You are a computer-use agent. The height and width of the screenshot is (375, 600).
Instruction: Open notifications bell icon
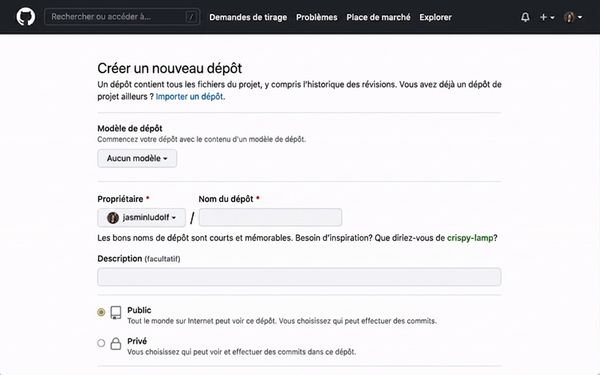coord(525,17)
